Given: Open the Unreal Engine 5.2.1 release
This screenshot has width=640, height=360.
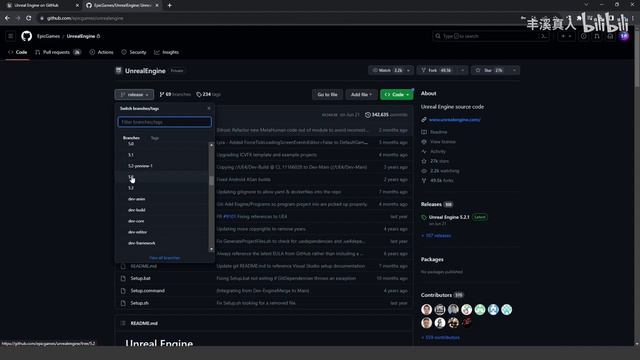Looking at the screenshot, I should pyautogui.click(x=449, y=217).
